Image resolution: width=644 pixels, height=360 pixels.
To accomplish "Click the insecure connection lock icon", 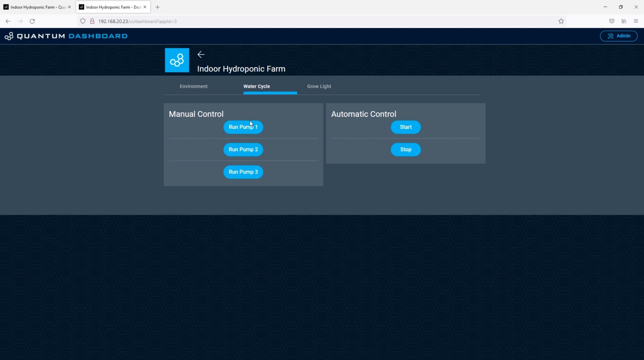I will point(92,21).
